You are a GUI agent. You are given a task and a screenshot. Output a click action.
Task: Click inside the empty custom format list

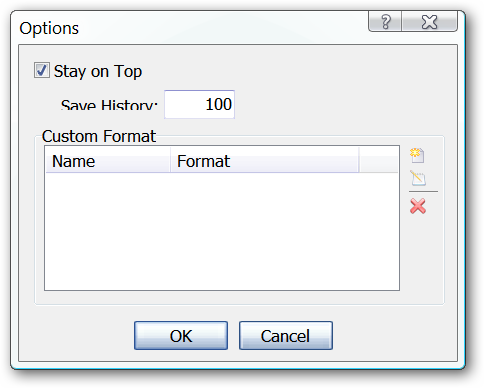tap(222, 231)
